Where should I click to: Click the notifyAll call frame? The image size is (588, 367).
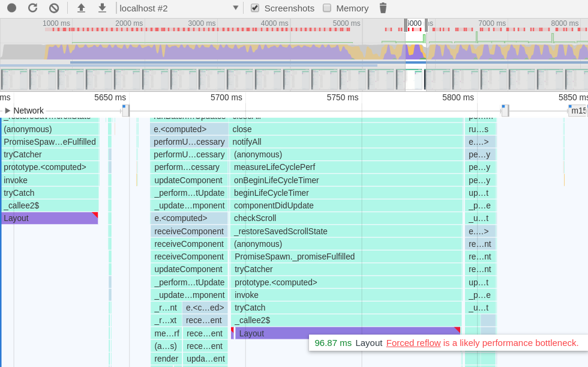tap(347, 142)
